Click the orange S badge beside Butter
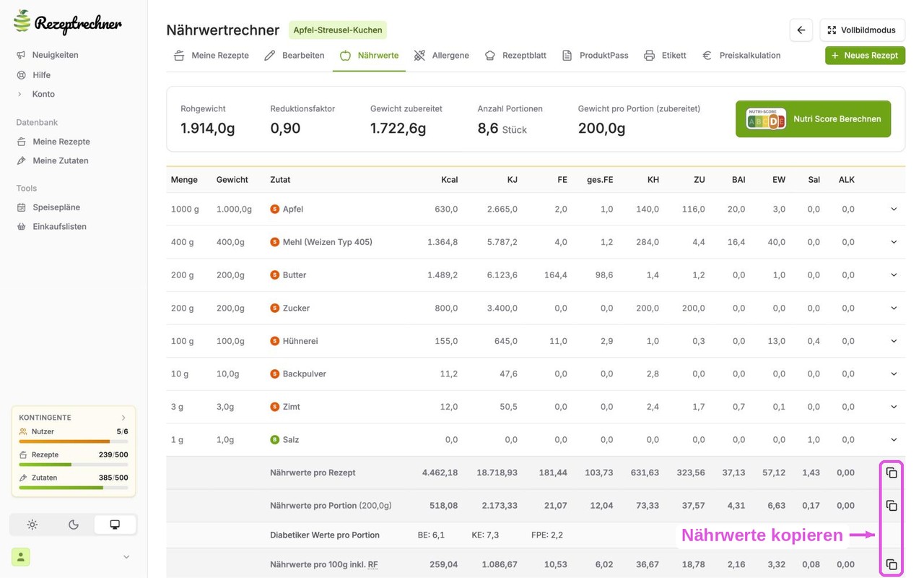 point(274,275)
